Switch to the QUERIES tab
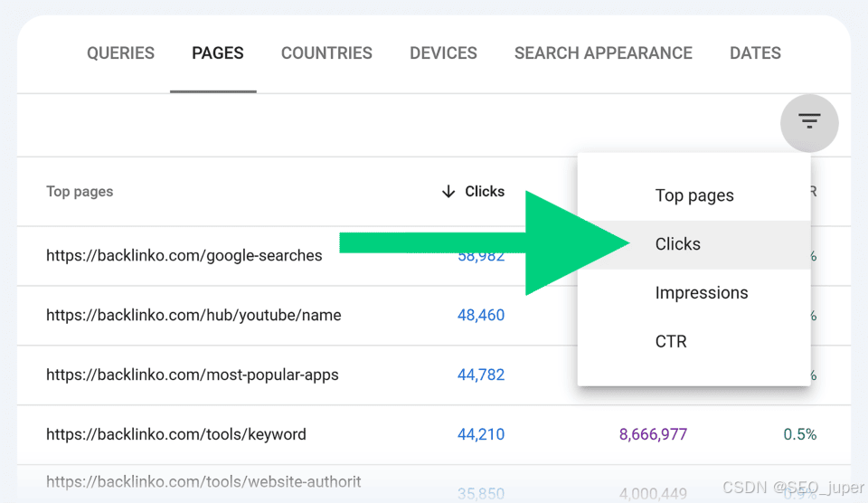This screenshot has height=503, width=868. tap(120, 53)
